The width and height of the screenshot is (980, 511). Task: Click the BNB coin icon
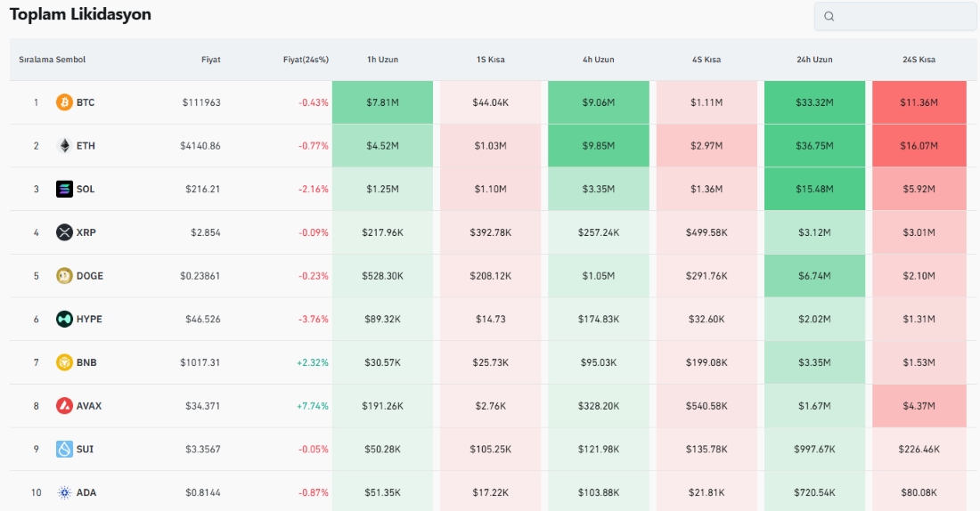[64, 362]
